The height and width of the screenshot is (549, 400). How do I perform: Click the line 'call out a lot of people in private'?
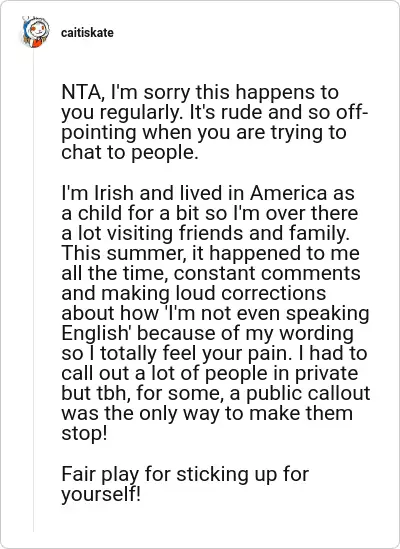click(210, 373)
